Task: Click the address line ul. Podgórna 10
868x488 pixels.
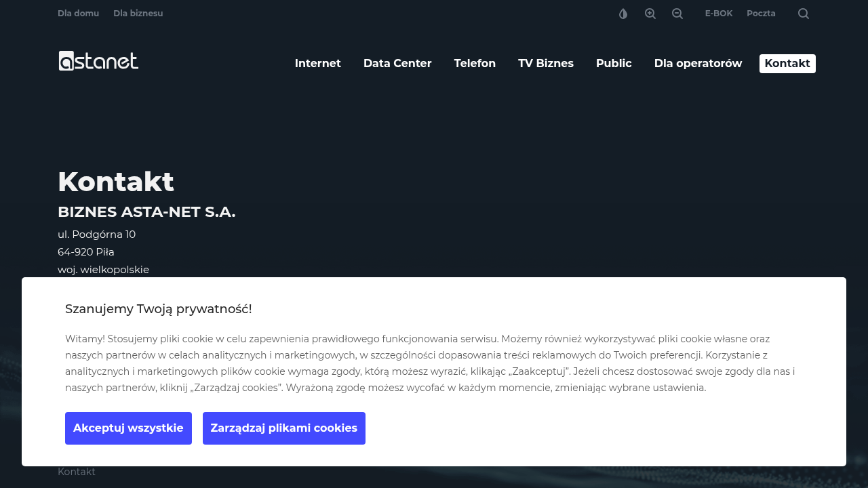Action: click(x=96, y=235)
